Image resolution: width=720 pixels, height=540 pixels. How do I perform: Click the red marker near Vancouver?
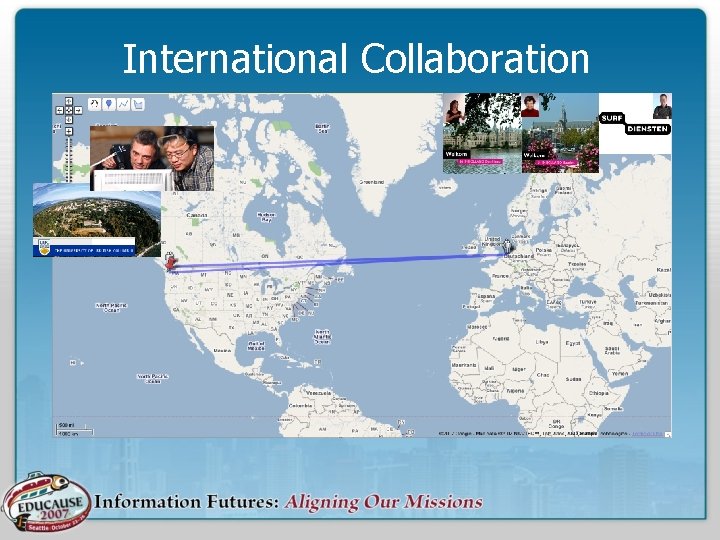pyautogui.click(x=171, y=262)
